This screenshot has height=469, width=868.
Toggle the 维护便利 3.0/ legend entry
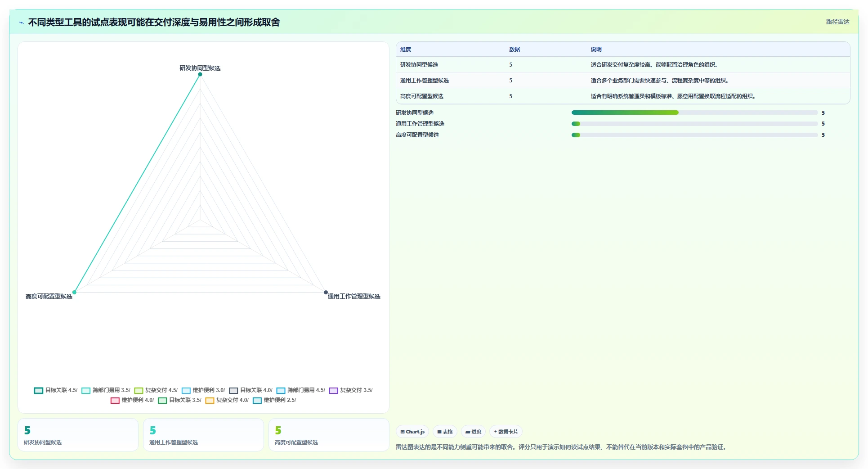coord(203,390)
